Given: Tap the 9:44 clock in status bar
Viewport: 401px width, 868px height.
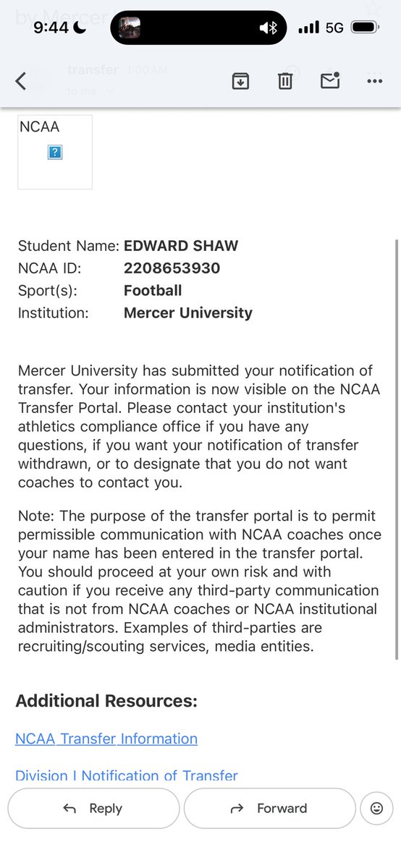Looking at the screenshot, I should coord(51,27).
